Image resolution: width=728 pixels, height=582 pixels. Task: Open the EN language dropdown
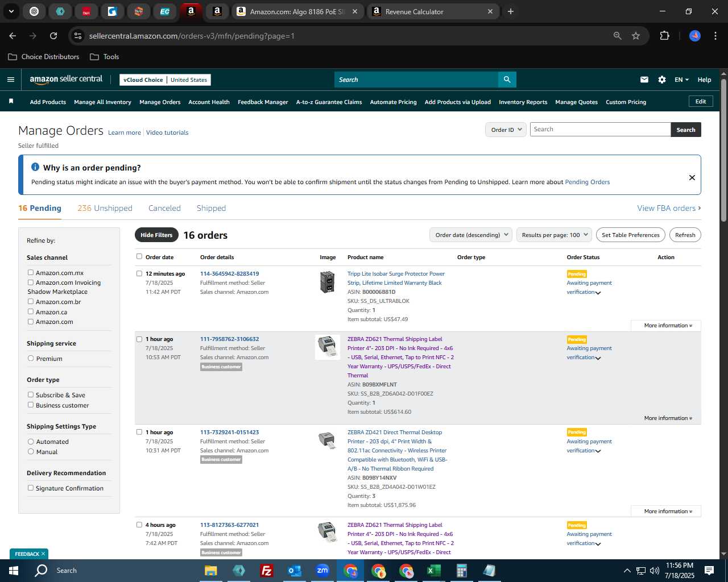681,80
